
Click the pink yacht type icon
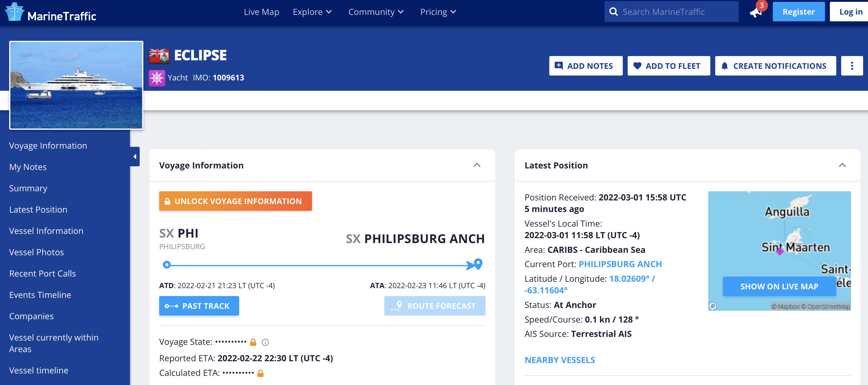(157, 78)
